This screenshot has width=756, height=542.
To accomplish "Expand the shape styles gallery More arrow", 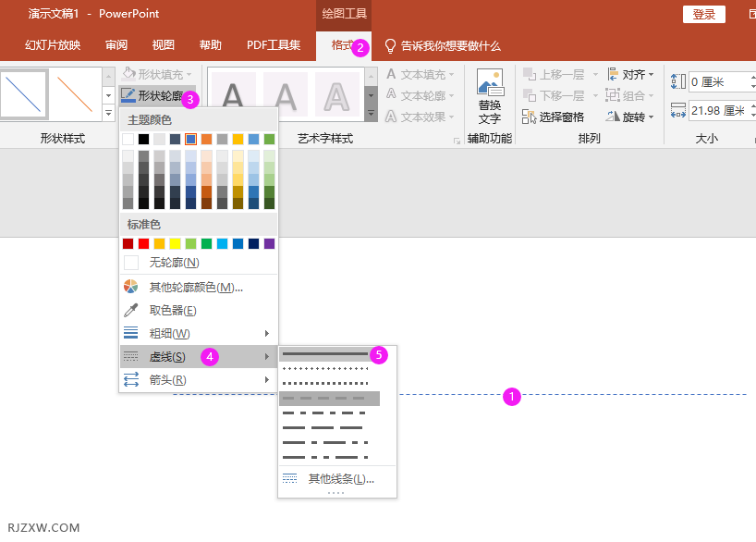I will click(108, 114).
